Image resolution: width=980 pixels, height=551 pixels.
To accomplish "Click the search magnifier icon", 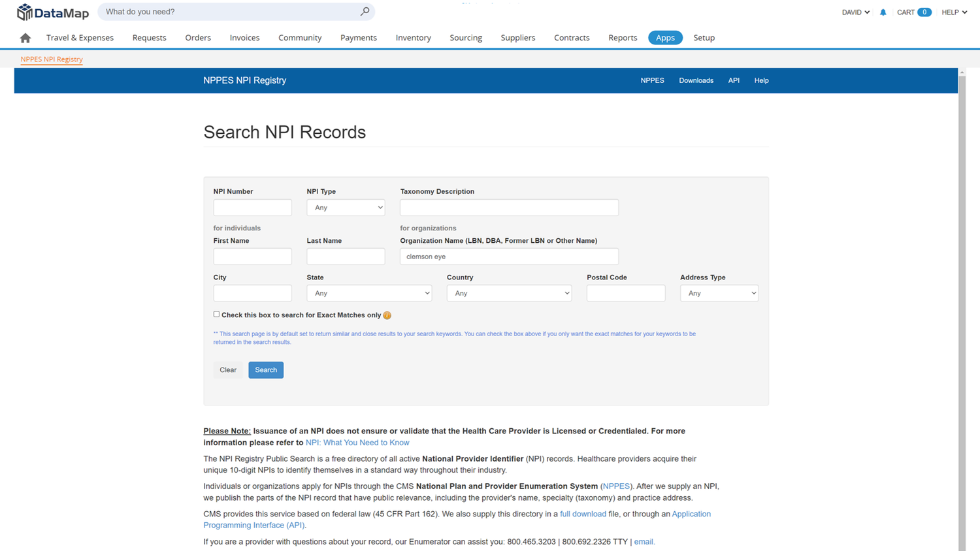I will 365,11.
